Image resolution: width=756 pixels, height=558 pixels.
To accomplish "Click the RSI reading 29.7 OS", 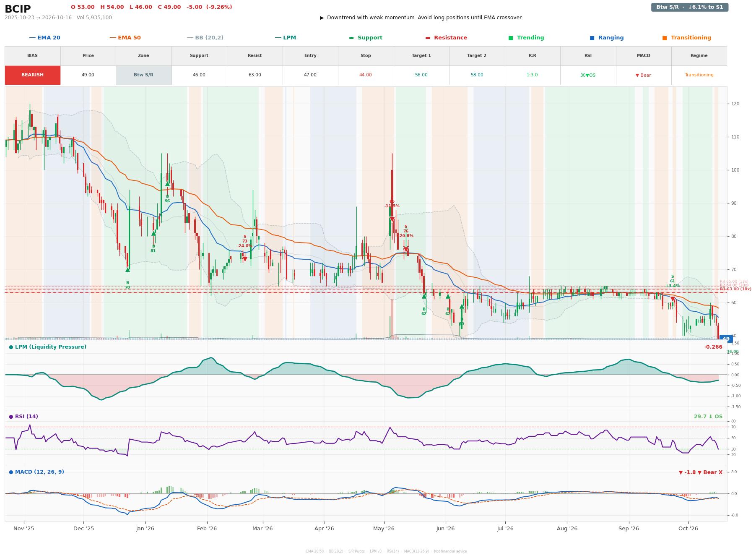I will click(x=708, y=417).
